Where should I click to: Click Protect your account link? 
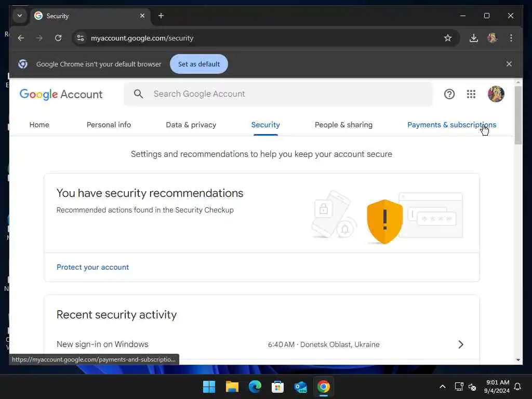(x=92, y=268)
